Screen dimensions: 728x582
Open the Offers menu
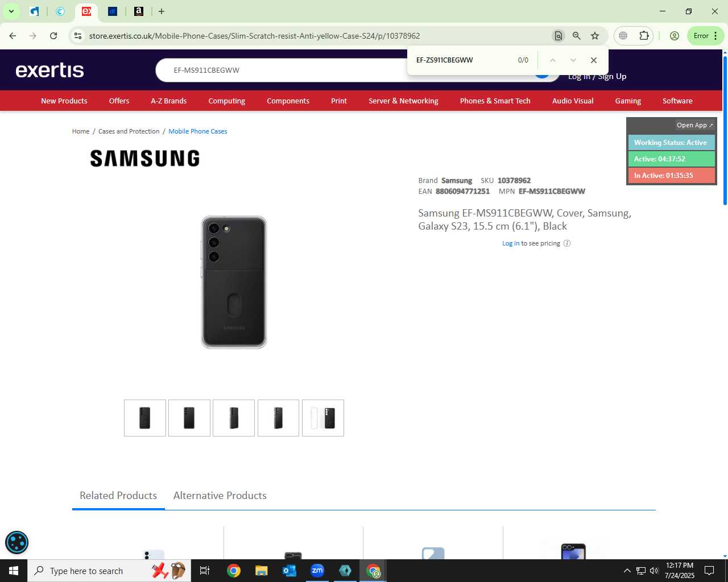point(119,101)
